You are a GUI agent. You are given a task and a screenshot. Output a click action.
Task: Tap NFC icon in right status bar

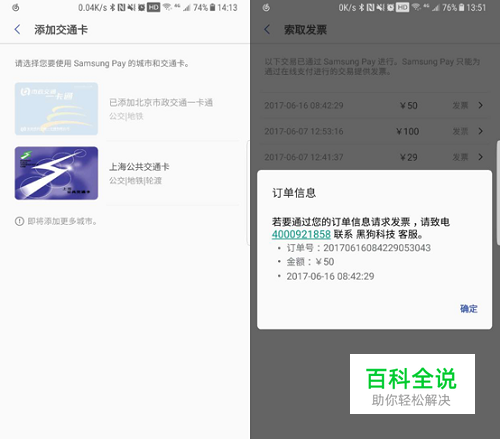click(370, 8)
